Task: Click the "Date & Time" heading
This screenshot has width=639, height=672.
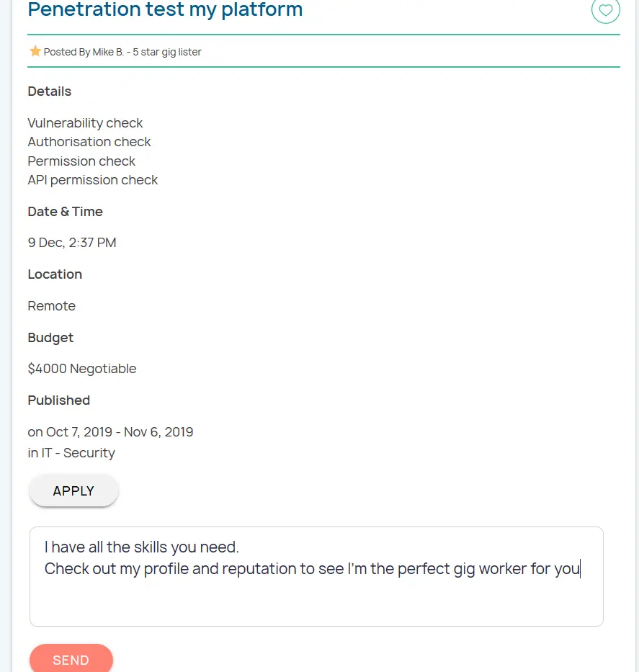Action: click(66, 212)
